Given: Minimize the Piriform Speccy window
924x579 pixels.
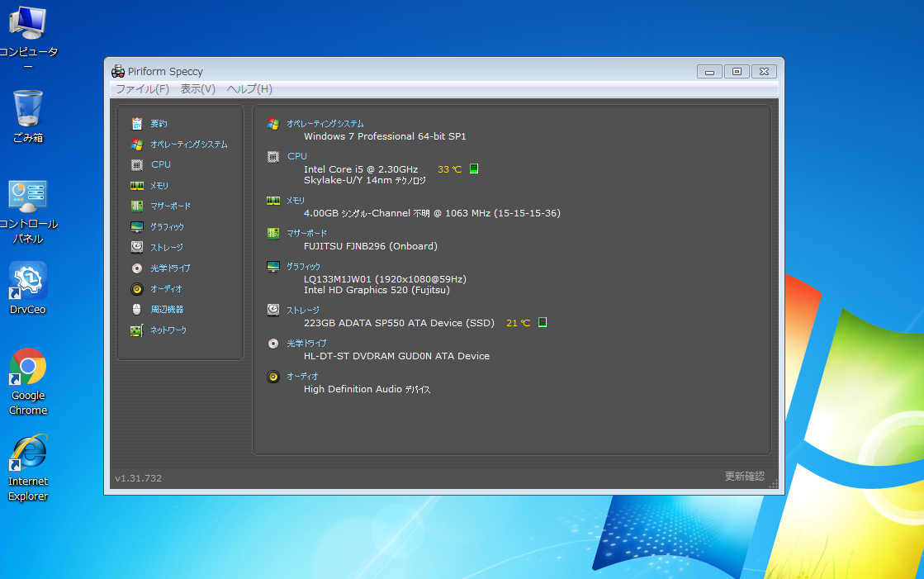Looking at the screenshot, I should [709, 71].
